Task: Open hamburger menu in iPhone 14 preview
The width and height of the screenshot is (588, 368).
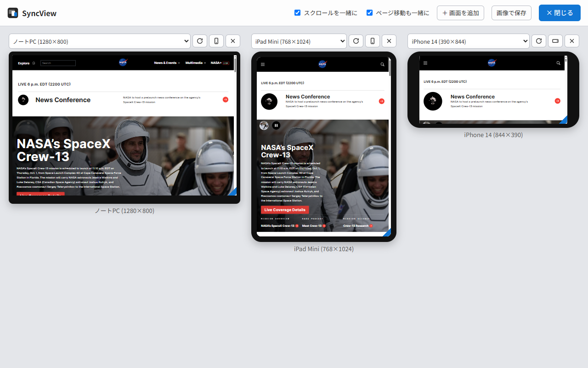Action: [425, 63]
